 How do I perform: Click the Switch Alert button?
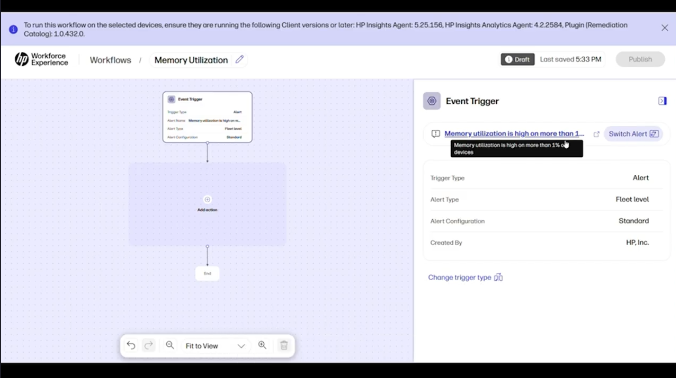coord(633,134)
